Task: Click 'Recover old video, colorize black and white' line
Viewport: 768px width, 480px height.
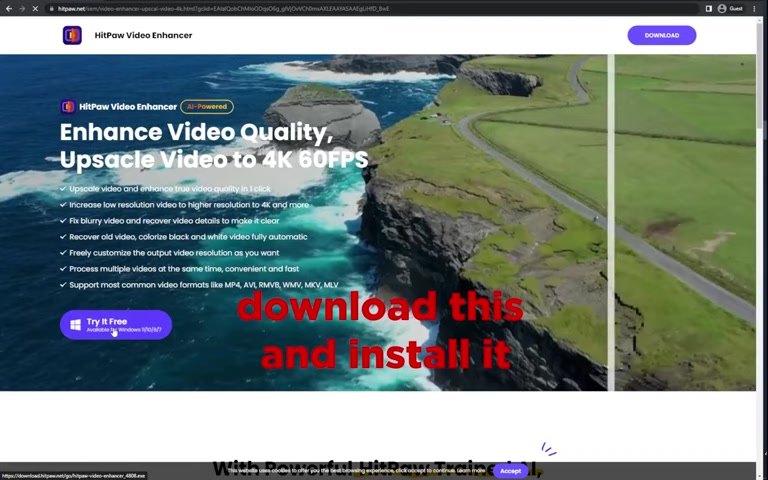Action: click(x=188, y=237)
